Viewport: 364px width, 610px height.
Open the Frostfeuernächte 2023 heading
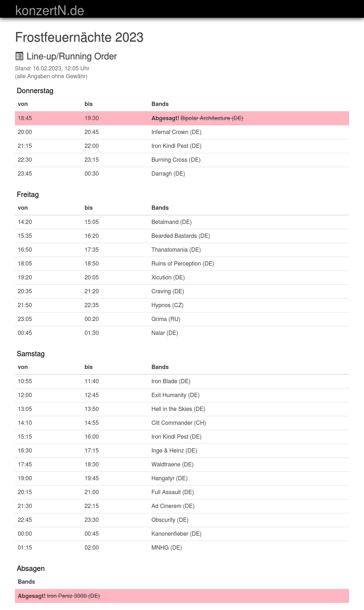[79, 37]
